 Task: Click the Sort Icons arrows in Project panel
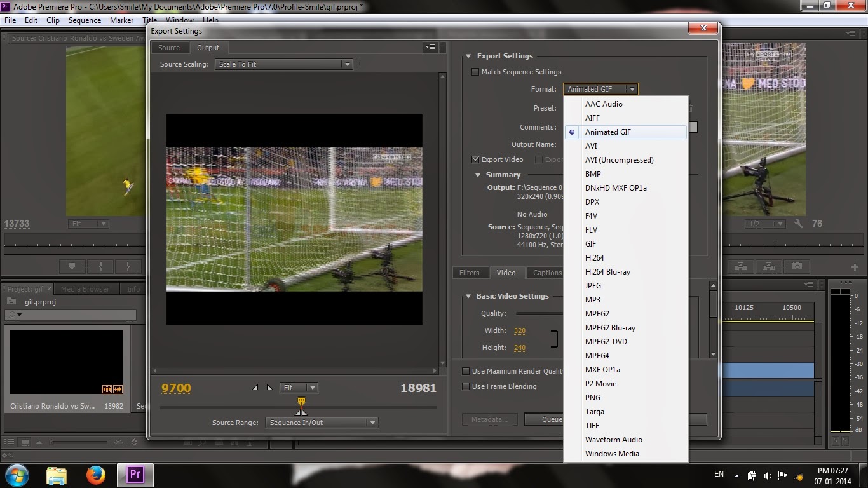(x=134, y=442)
